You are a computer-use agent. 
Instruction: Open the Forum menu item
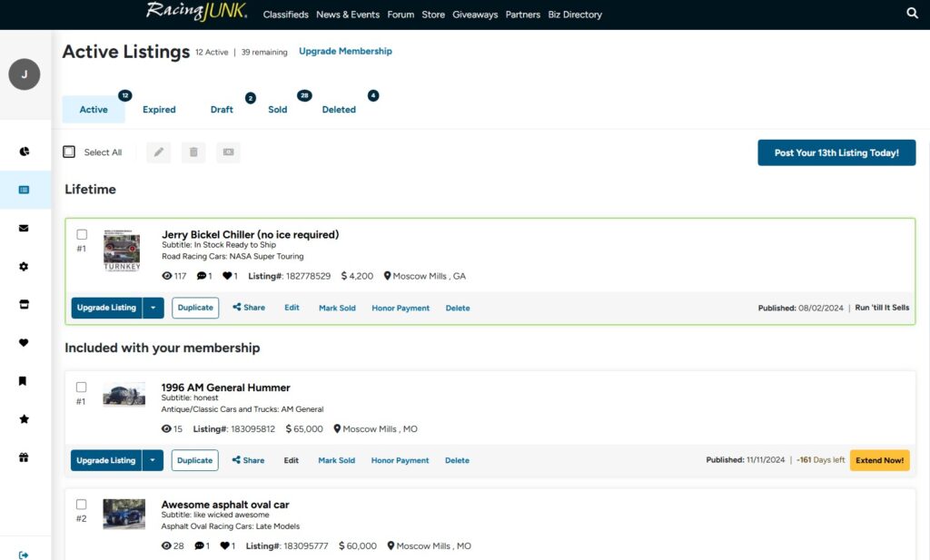(401, 15)
